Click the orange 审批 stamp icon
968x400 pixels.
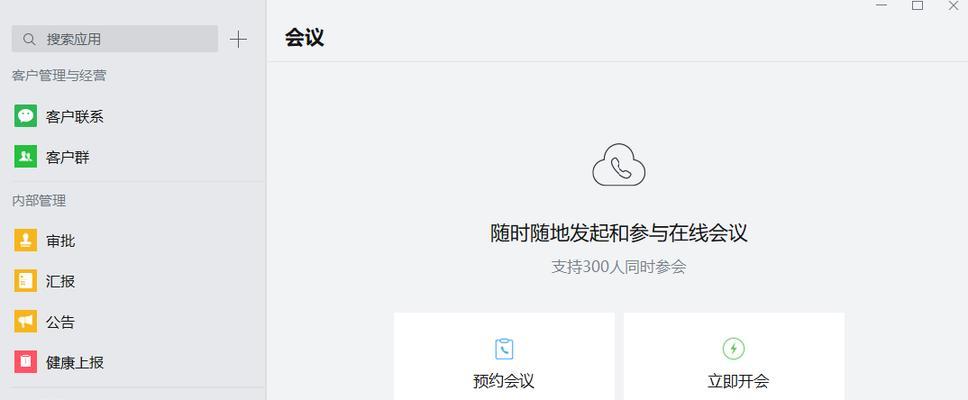point(25,240)
